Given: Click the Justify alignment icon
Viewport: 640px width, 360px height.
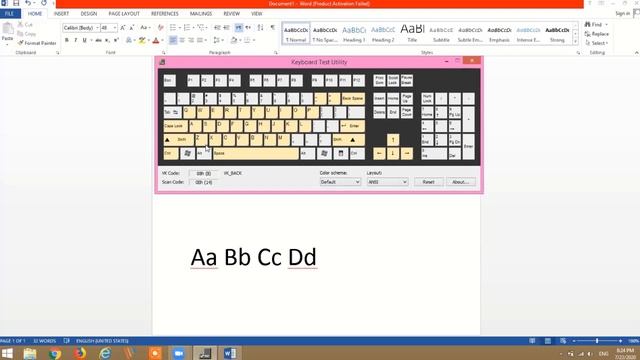Looking at the screenshot, I should point(200,40).
